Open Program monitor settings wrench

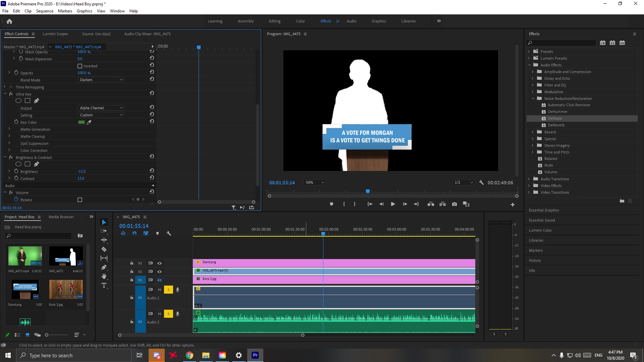click(x=481, y=183)
